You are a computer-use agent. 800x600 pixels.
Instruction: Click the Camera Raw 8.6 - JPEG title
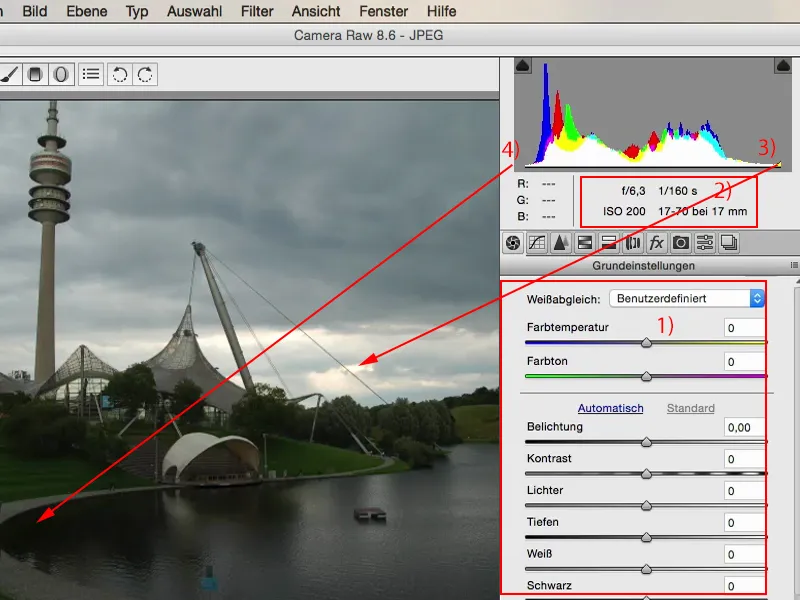pyautogui.click(x=368, y=35)
